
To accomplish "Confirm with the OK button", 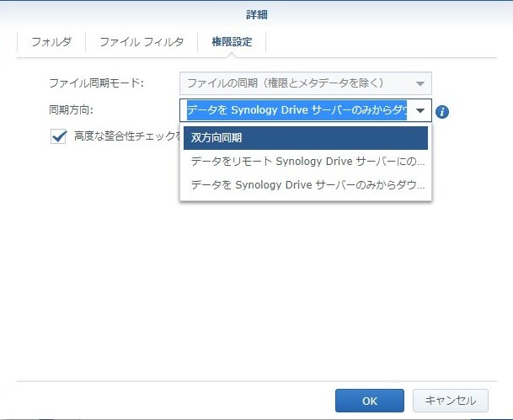I will [x=370, y=401].
